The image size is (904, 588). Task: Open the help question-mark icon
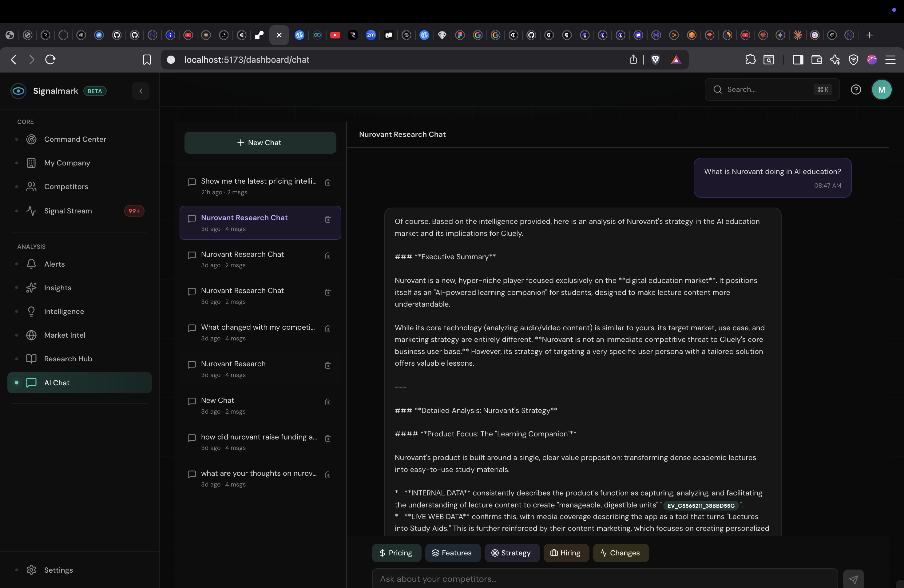(856, 89)
